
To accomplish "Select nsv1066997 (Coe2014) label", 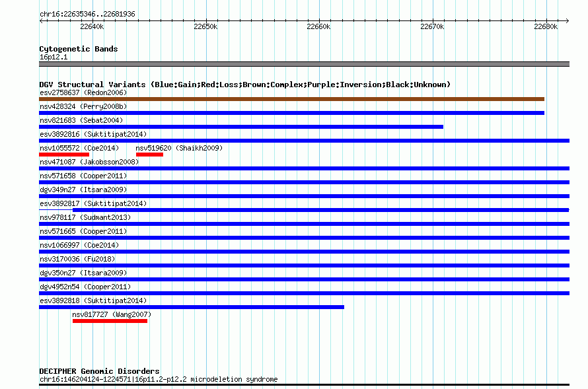I will pyautogui.click(x=79, y=245).
